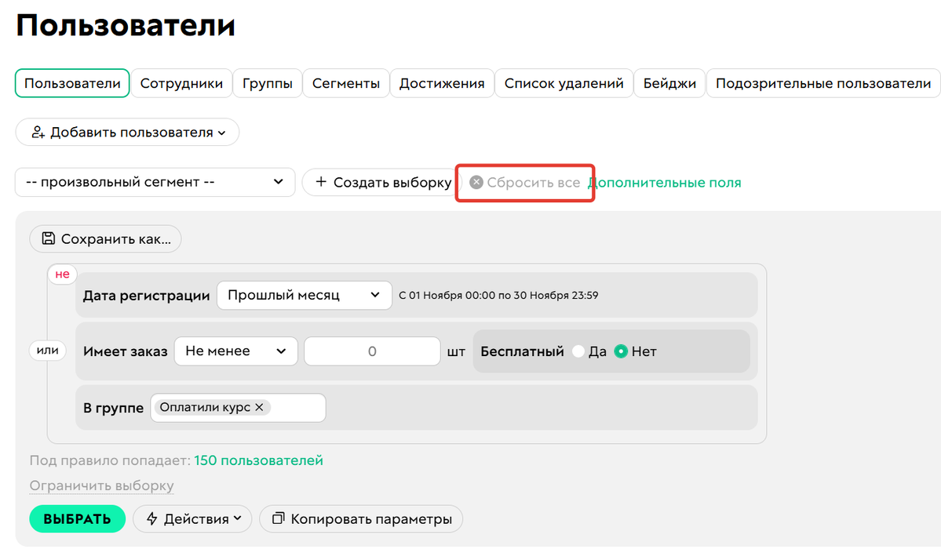
Task: Click the order quantity input showing 0
Action: tap(372, 351)
